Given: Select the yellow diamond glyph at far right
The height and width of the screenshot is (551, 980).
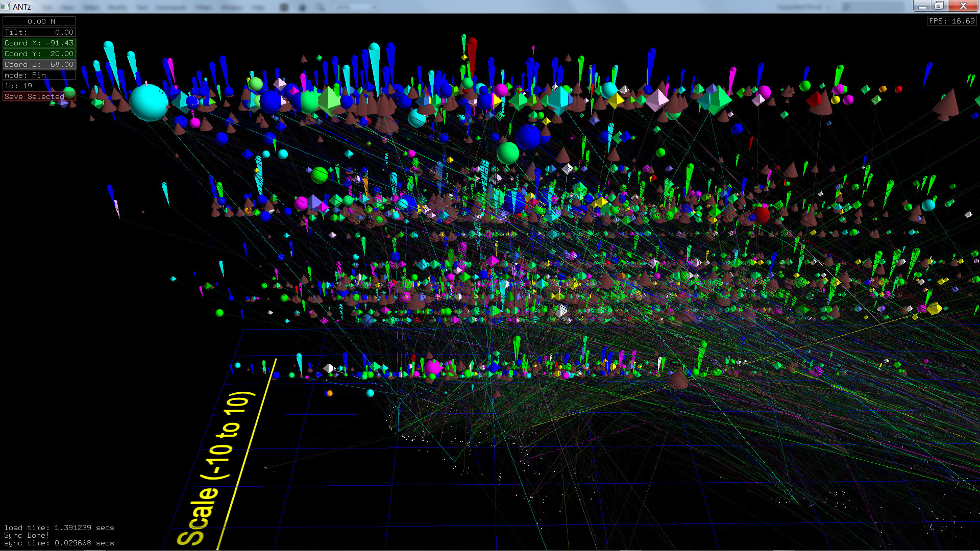Looking at the screenshot, I should [934, 308].
